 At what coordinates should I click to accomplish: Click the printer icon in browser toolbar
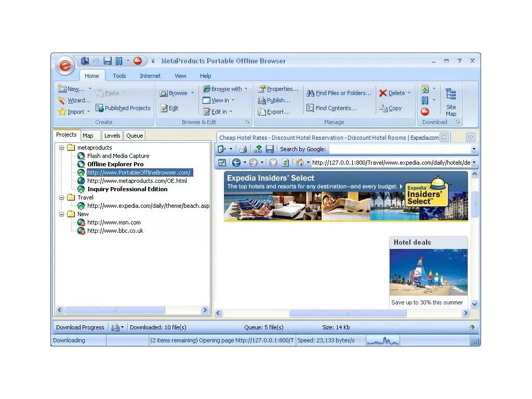click(x=243, y=149)
